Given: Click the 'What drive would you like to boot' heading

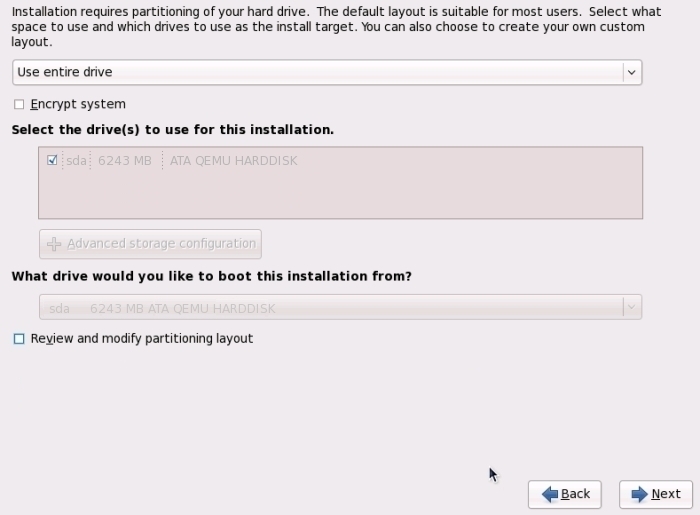Looking at the screenshot, I should 211,276.
